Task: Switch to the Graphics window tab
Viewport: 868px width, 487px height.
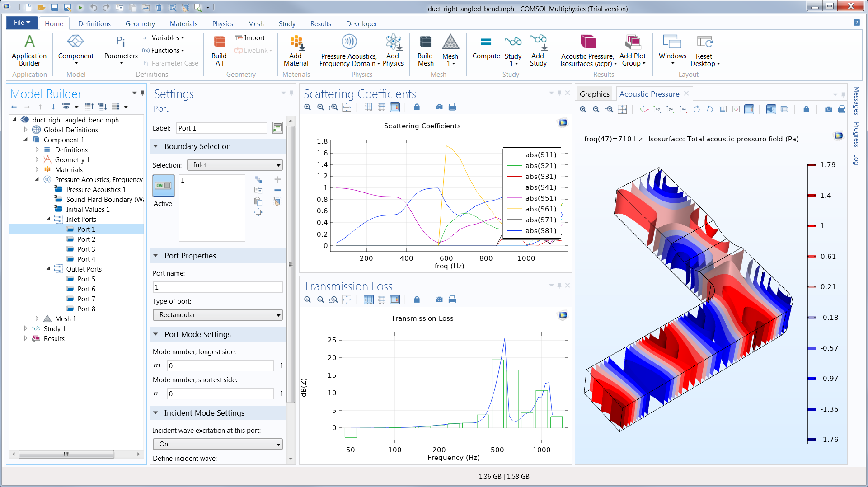Action: 594,94
